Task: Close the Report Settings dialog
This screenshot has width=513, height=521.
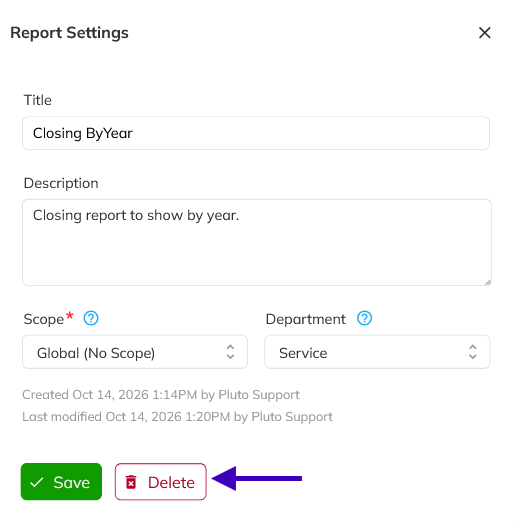Action: pos(484,33)
